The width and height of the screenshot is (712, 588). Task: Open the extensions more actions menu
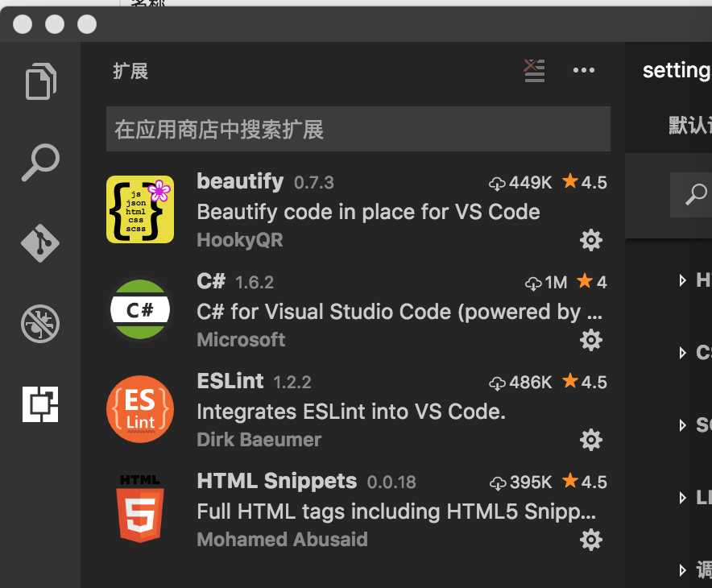[583, 70]
